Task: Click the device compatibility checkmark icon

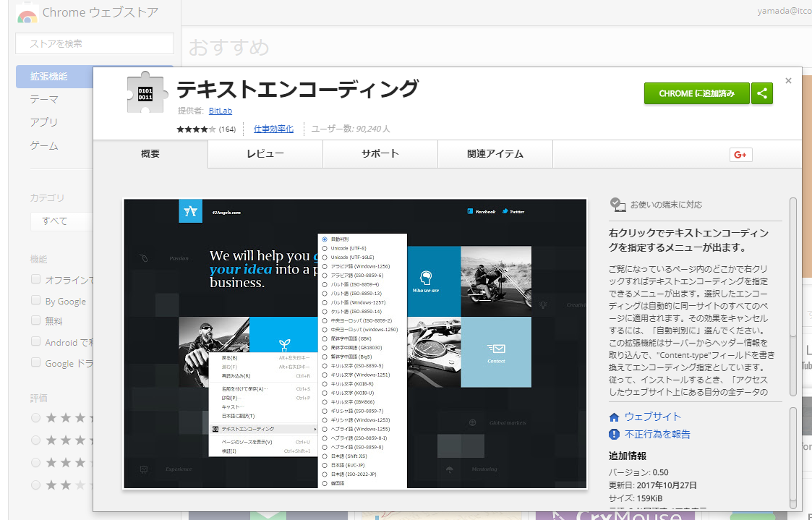Action: coord(617,205)
